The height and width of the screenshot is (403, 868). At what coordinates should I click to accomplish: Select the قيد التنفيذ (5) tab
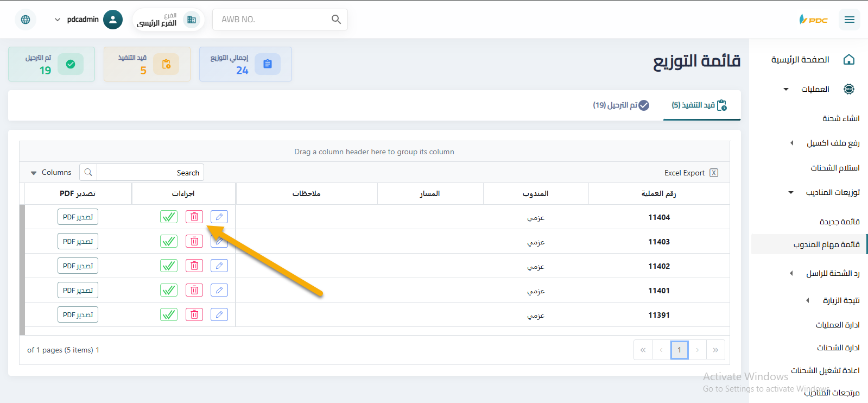(699, 105)
